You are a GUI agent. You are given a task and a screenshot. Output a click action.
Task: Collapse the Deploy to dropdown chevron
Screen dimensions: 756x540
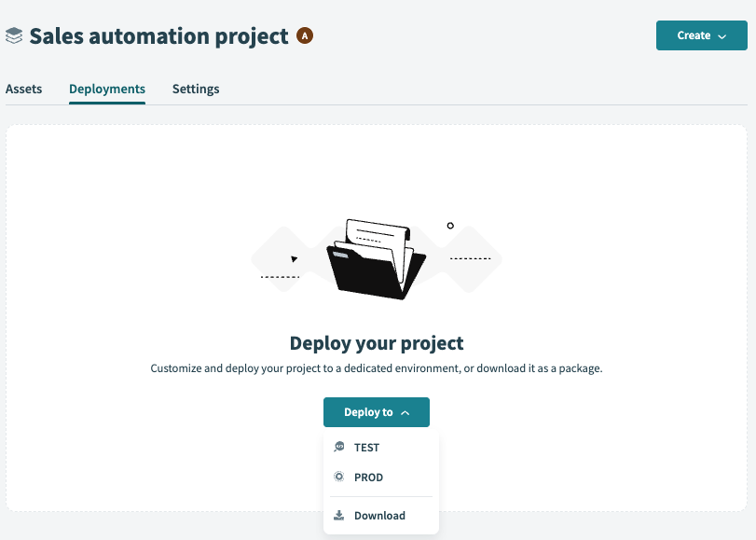(405, 413)
